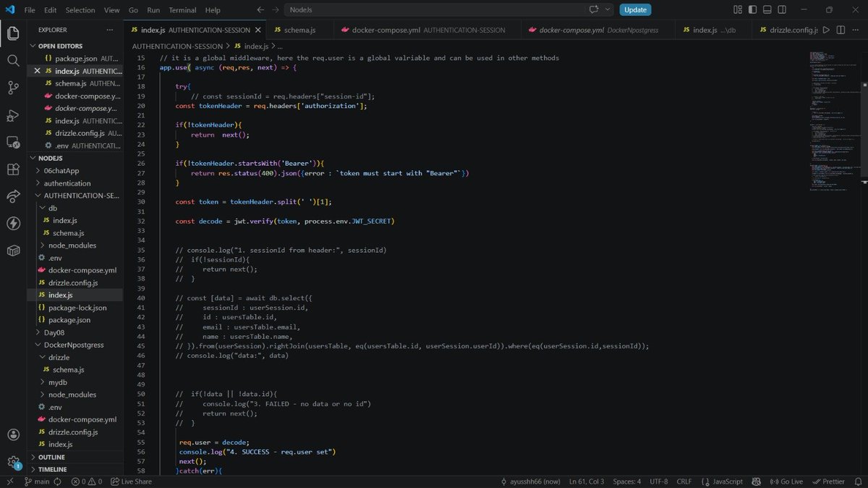Open the Selection menu
868x488 pixels.
click(x=80, y=10)
